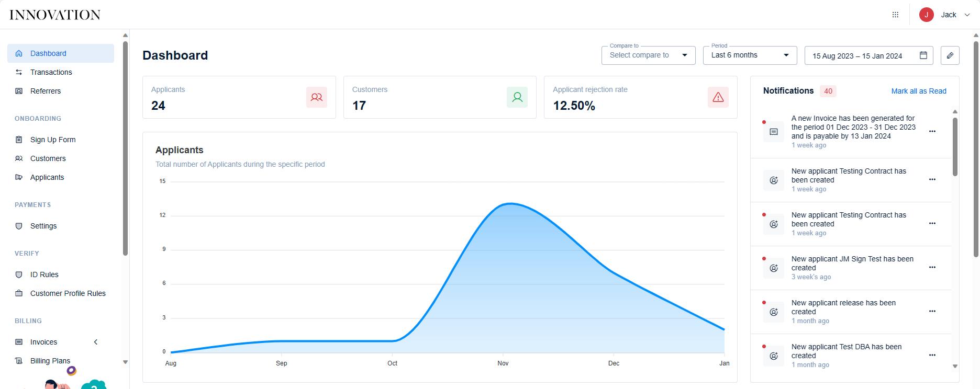980x389 pixels.
Task: Open options for the Test DBA notification
Action: click(932, 355)
